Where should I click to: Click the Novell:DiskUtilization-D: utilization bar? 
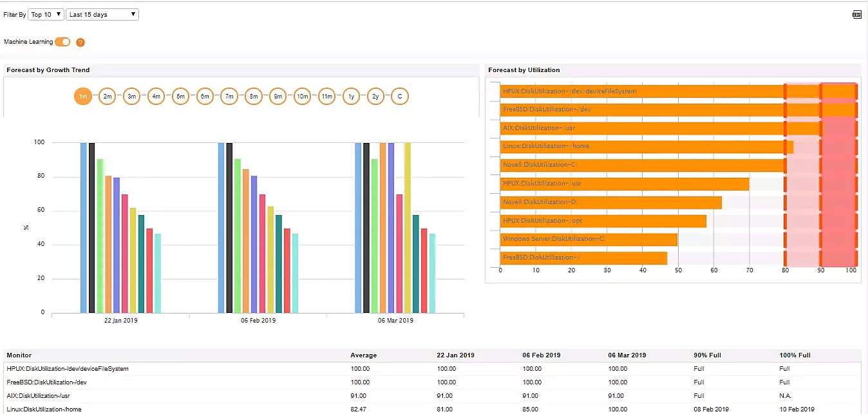(x=612, y=202)
